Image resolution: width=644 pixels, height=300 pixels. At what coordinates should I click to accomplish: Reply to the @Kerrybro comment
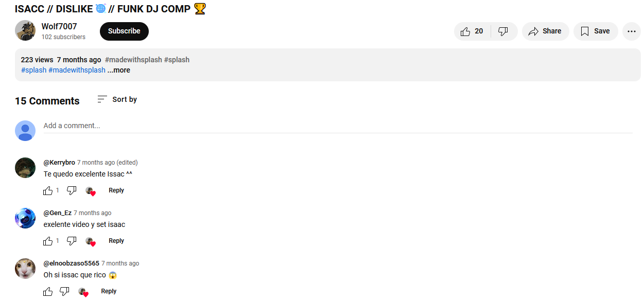point(116,190)
